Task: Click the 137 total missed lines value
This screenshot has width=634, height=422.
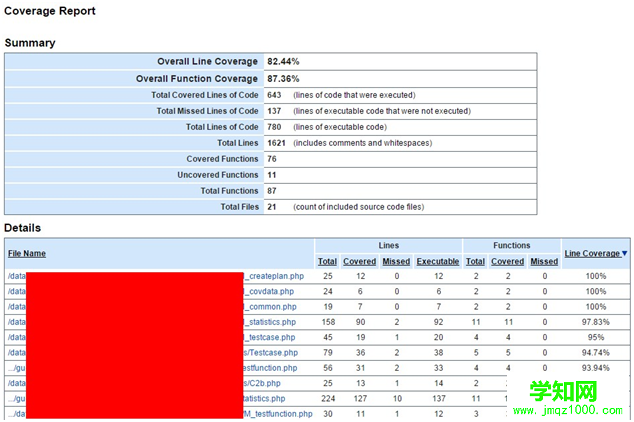Action: click(x=274, y=111)
